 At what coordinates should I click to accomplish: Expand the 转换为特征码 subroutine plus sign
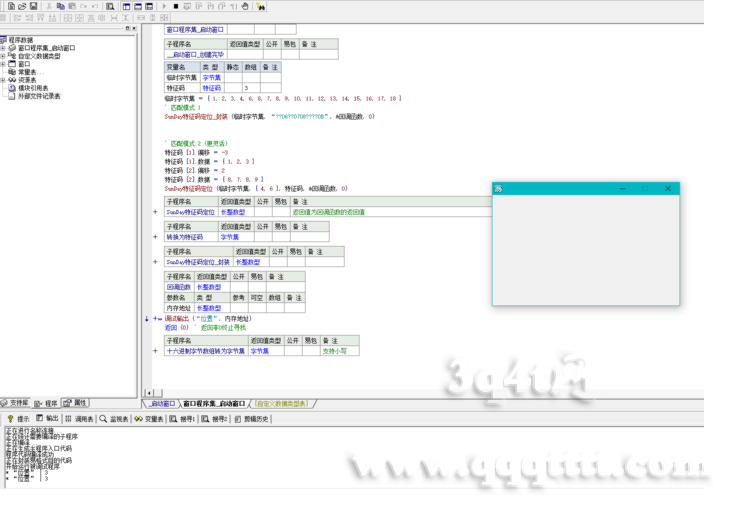tap(155, 237)
